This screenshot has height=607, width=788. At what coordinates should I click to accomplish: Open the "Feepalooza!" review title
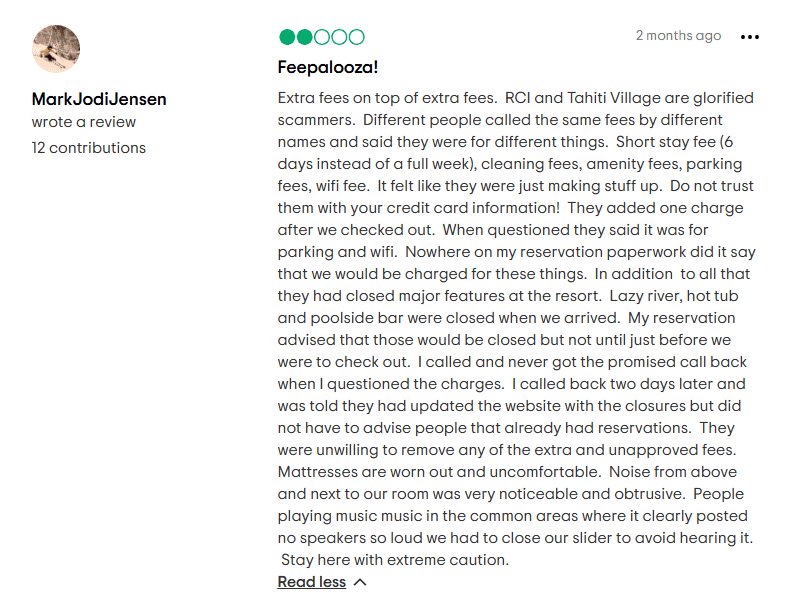pyautogui.click(x=327, y=68)
